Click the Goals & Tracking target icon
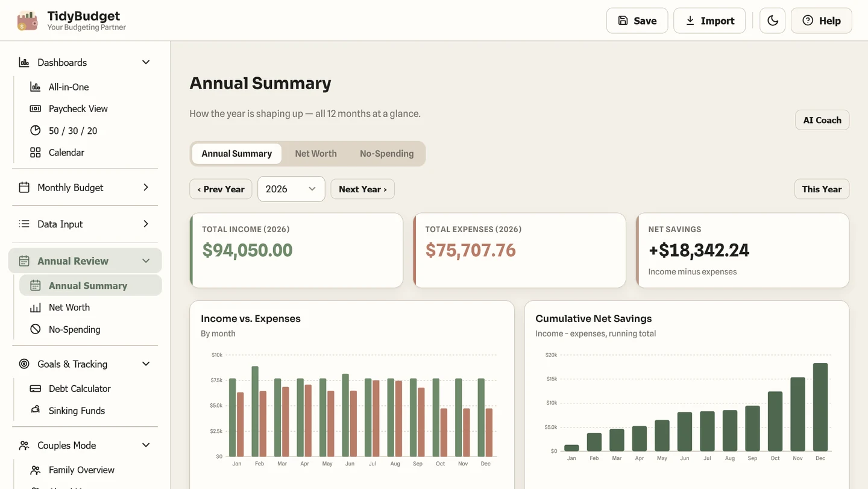The height and width of the screenshot is (489, 868). click(24, 364)
